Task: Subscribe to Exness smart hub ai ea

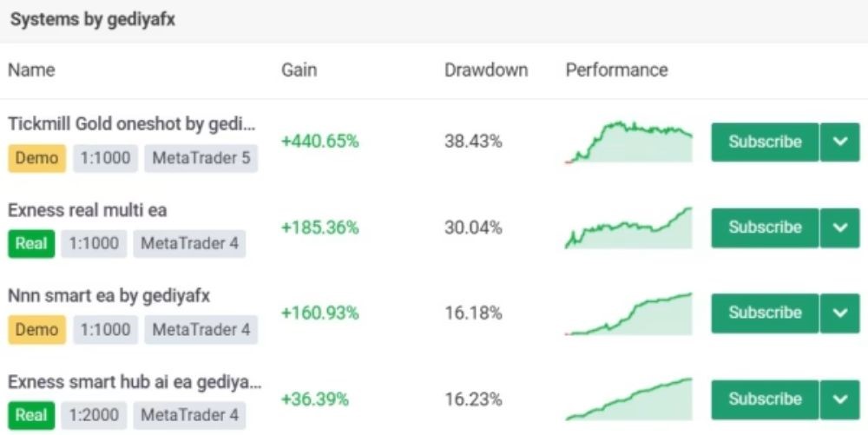Action: coord(765,399)
